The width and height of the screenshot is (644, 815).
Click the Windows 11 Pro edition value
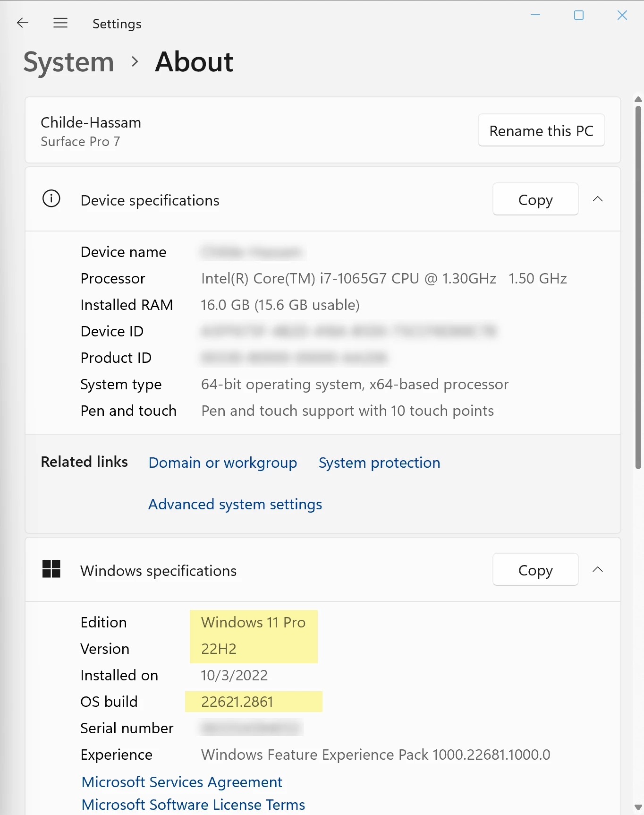[254, 622]
